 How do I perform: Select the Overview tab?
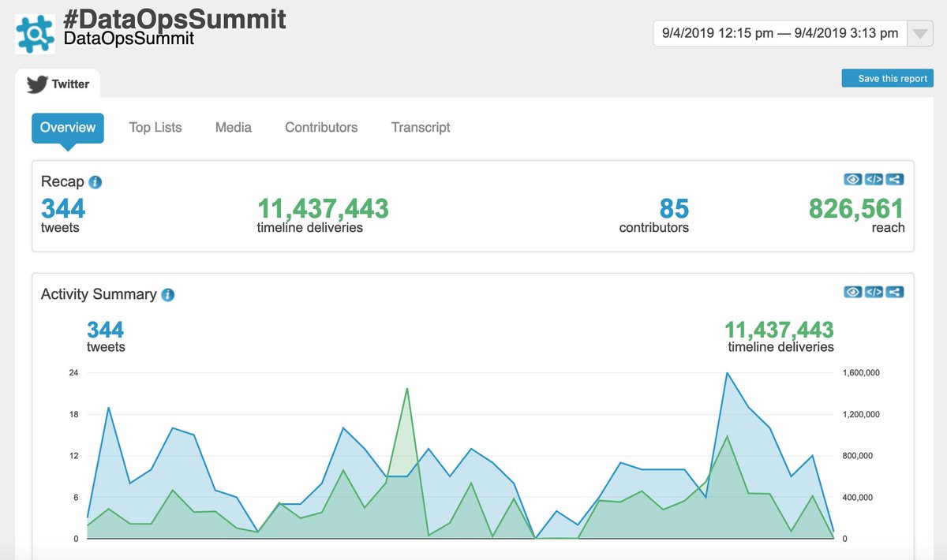(x=68, y=127)
